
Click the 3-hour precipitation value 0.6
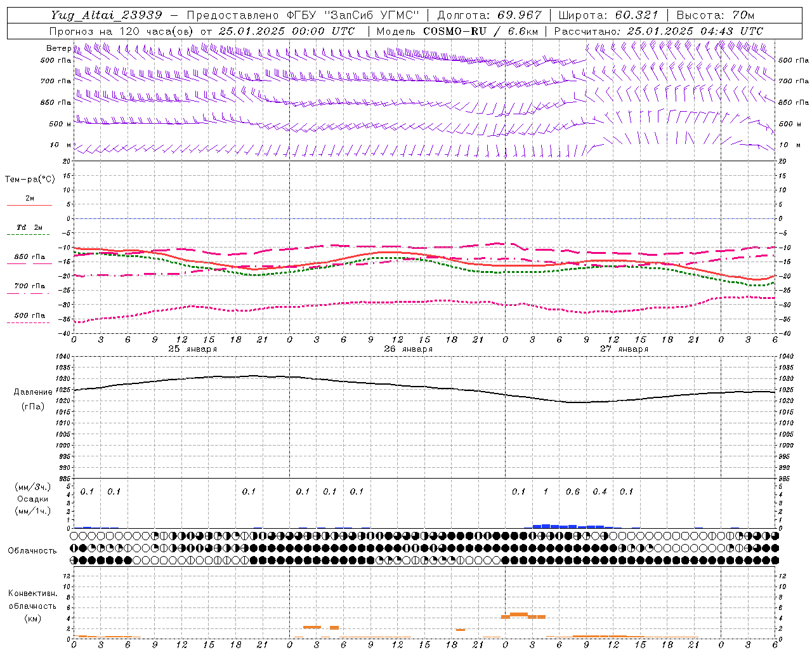click(573, 492)
